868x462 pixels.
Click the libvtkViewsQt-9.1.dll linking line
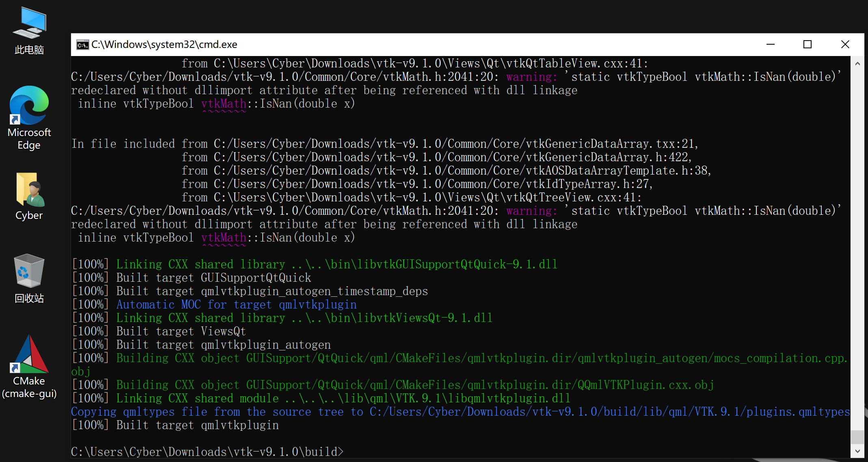click(x=304, y=318)
